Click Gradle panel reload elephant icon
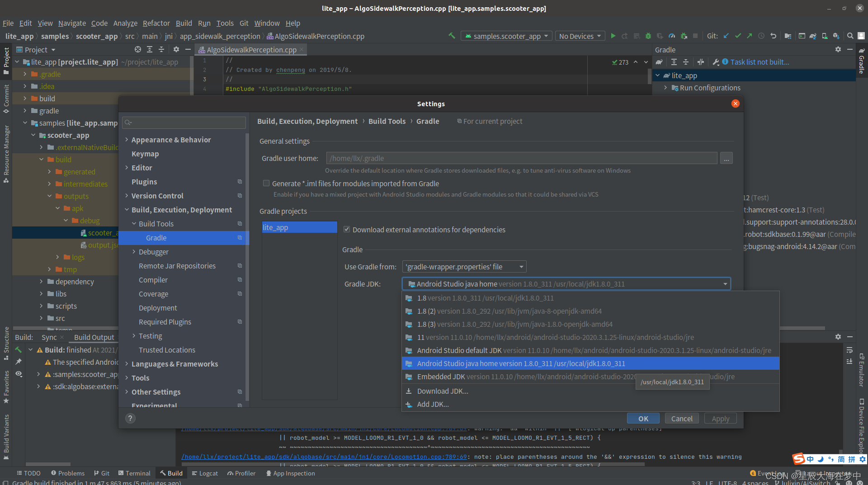The width and height of the screenshot is (868, 485). pyautogui.click(x=659, y=62)
